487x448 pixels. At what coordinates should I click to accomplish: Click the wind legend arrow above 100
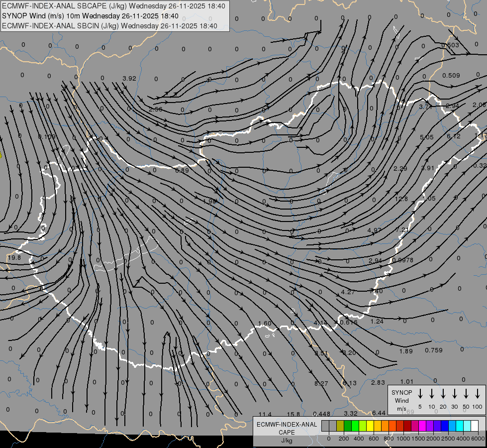478,394
